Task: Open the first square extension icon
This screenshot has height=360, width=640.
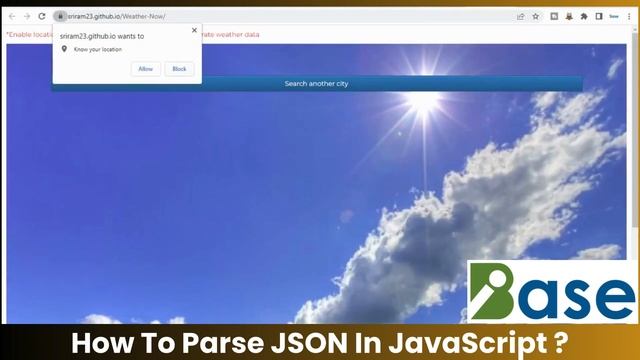Action: (554, 16)
